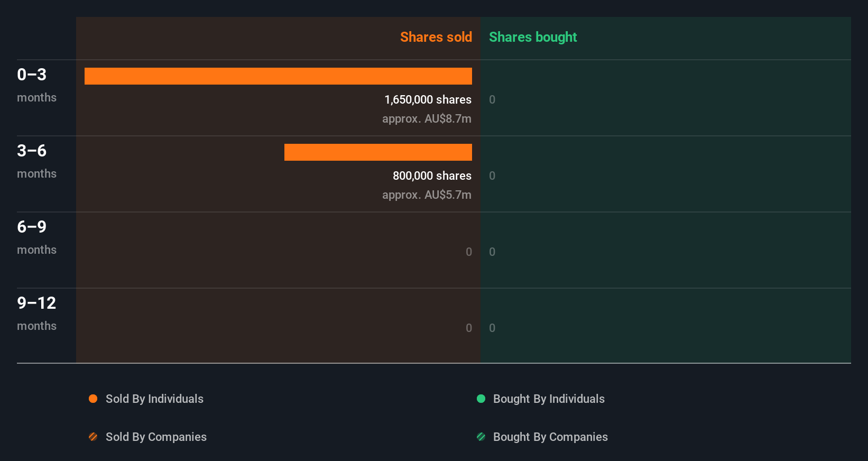Click the 800,000 shares value
Screen dimensions: 868x461
click(432, 176)
